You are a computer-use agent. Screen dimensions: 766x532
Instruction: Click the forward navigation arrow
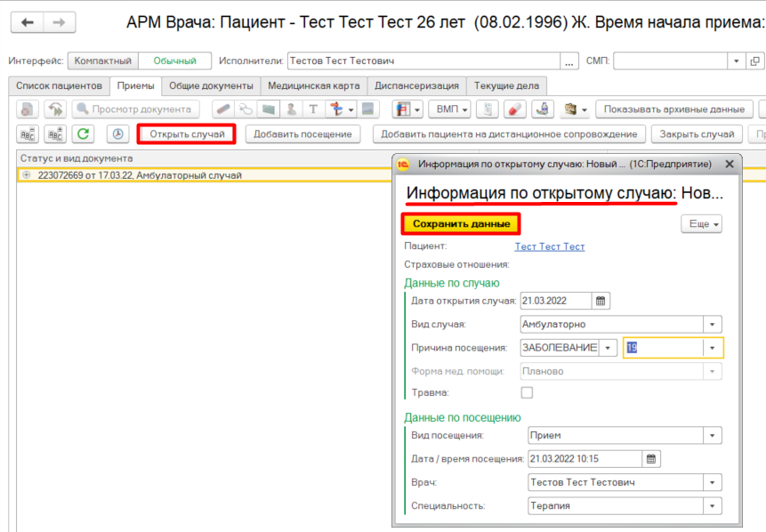(59, 22)
